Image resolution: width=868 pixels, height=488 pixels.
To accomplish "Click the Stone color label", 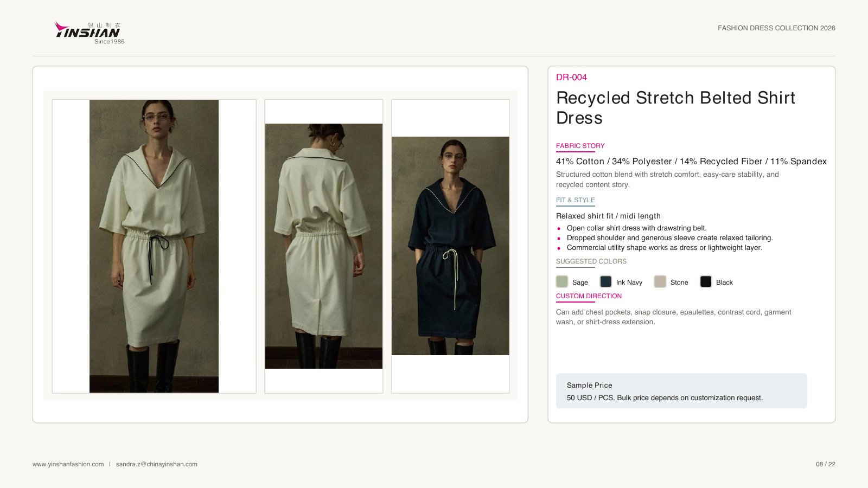I will [679, 282].
